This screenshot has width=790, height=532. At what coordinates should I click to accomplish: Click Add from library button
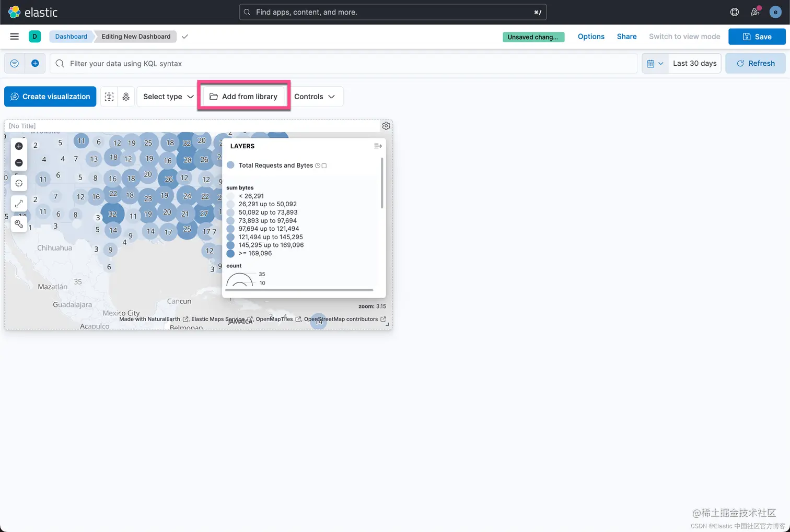coord(243,97)
